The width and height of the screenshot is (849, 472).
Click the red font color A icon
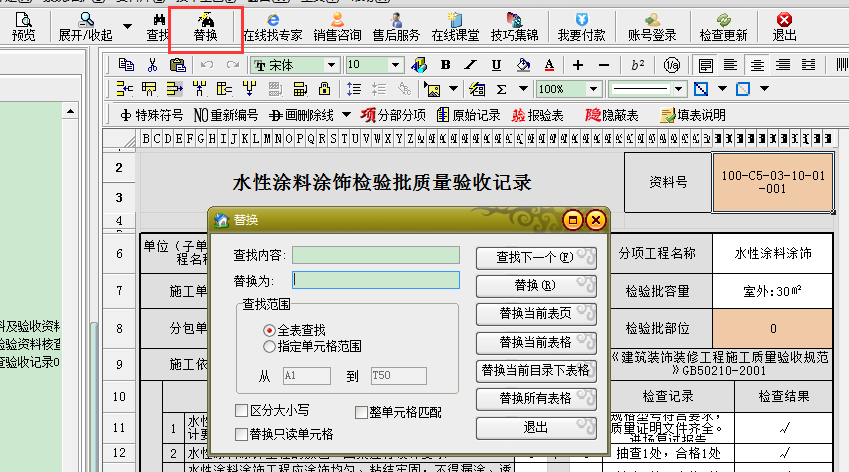point(549,65)
